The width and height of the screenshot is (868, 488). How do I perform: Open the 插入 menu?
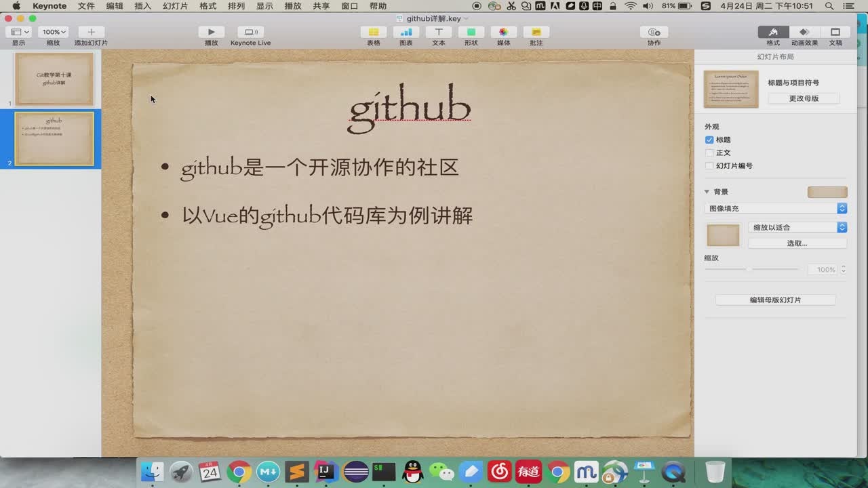click(x=143, y=6)
